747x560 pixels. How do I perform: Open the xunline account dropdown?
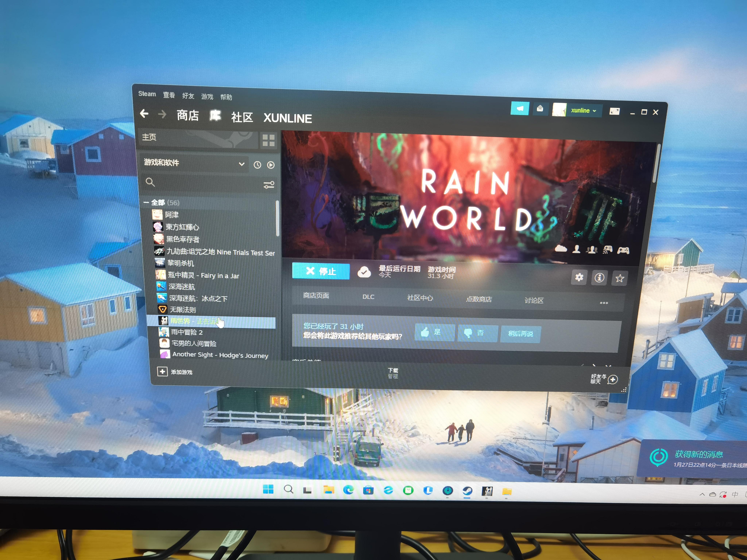[x=584, y=110]
